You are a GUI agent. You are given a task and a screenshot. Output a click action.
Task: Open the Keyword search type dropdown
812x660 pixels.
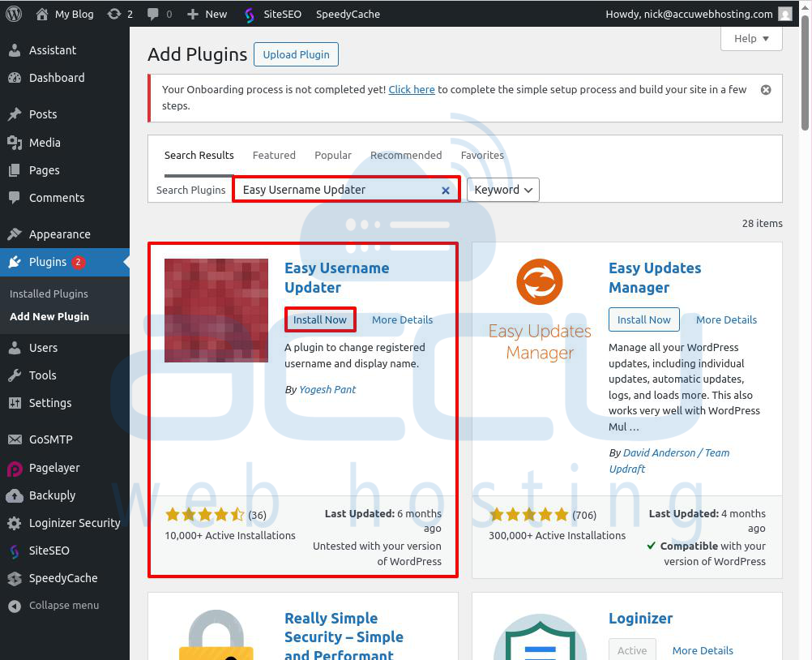[502, 190]
